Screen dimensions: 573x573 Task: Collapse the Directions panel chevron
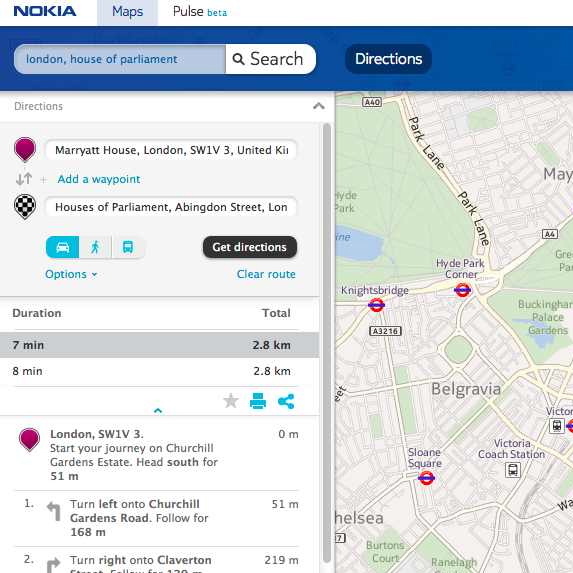[x=319, y=106]
